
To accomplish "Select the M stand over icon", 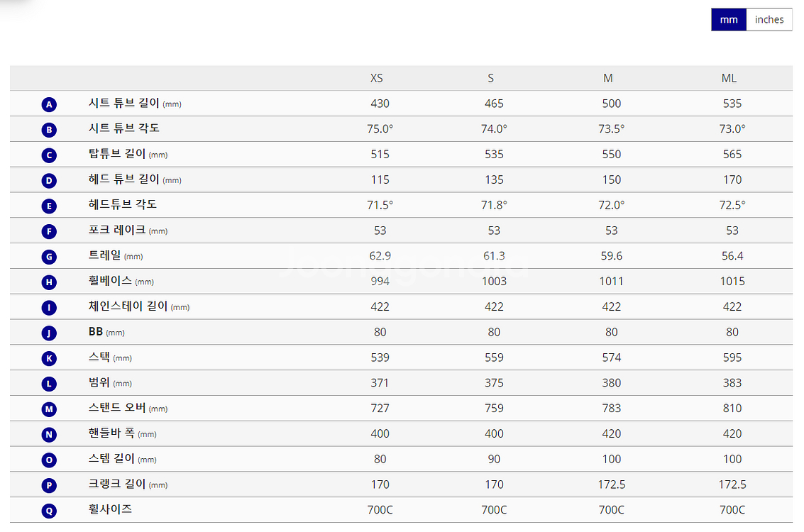I will tap(49, 409).
